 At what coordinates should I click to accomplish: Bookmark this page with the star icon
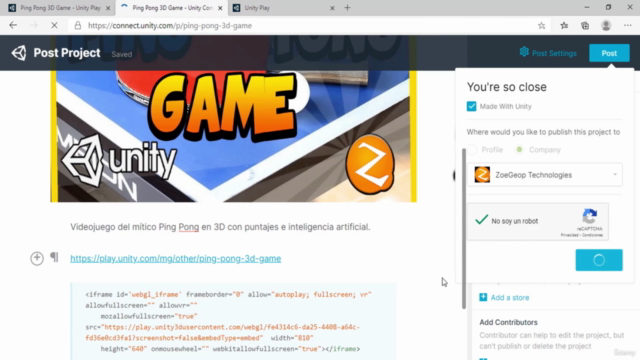(x=541, y=25)
